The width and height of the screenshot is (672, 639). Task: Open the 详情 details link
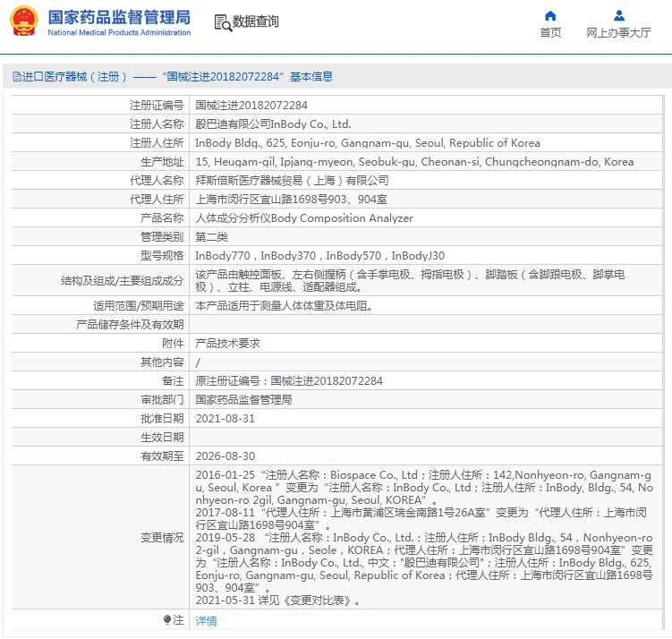(x=206, y=620)
